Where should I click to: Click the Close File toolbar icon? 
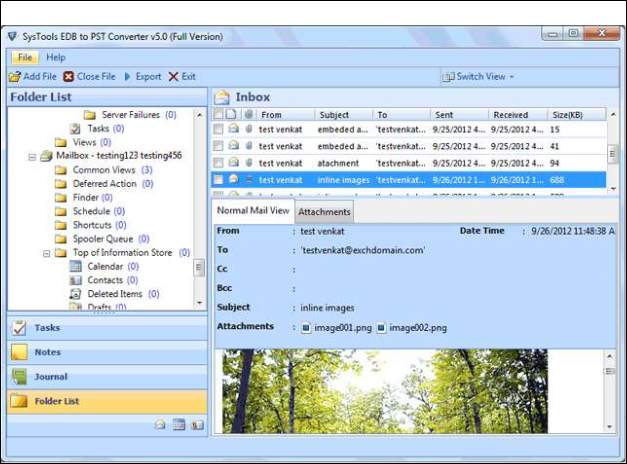pyautogui.click(x=68, y=77)
